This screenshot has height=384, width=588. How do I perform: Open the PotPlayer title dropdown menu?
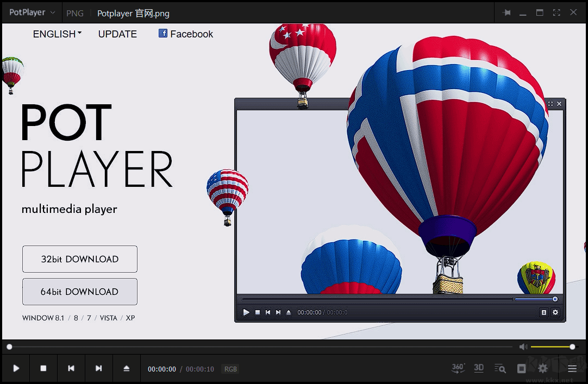point(31,12)
